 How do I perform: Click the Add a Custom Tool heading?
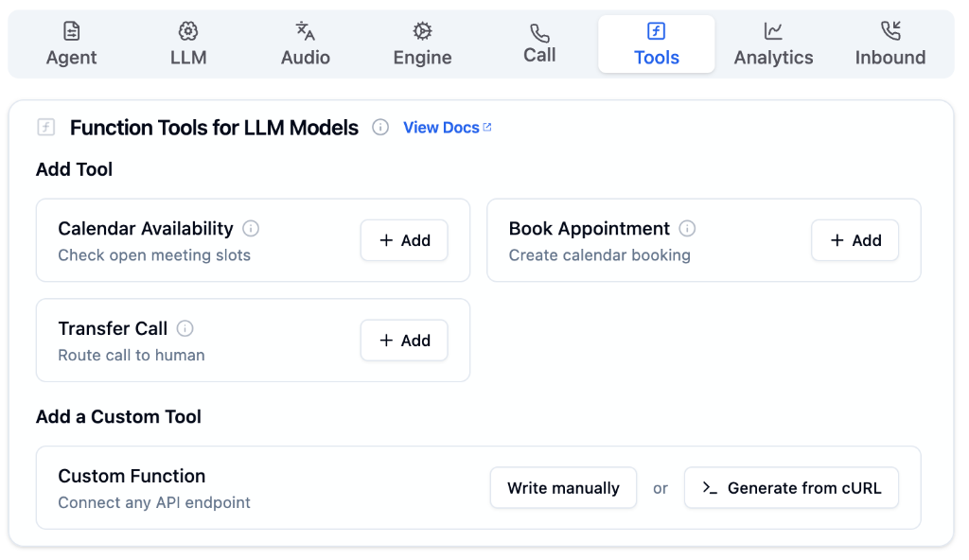click(118, 416)
